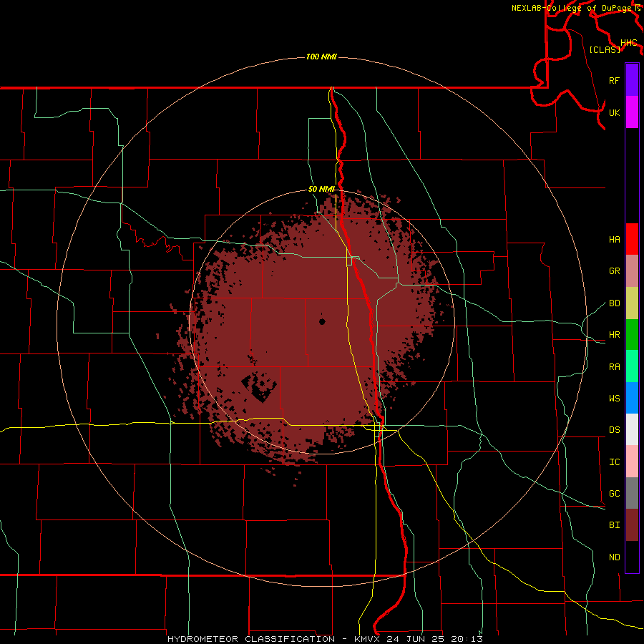
Task: Pick the HR green legend color block
Action: point(632,335)
